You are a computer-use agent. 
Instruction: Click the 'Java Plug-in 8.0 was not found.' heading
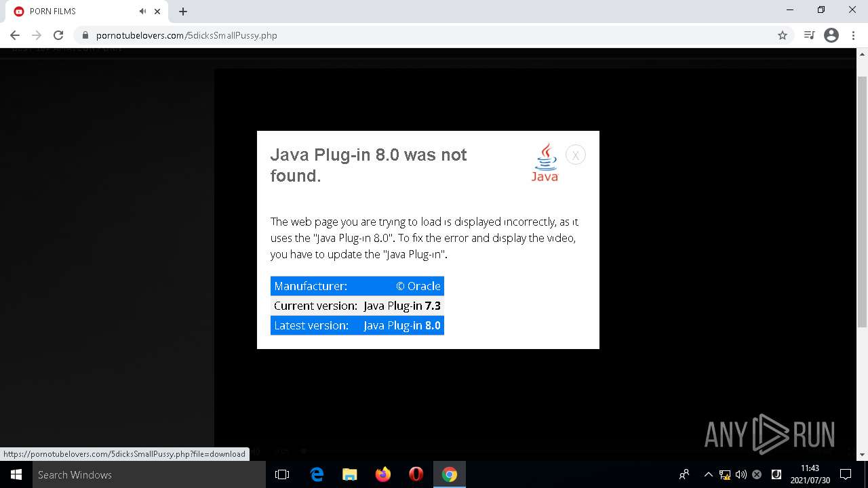(368, 165)
